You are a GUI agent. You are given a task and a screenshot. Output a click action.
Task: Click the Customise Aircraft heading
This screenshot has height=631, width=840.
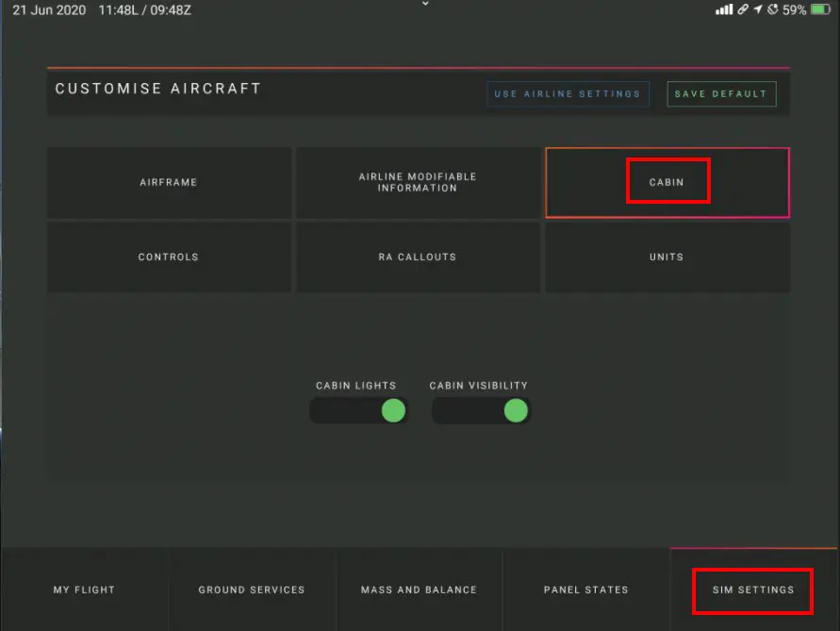coord(158,89)
